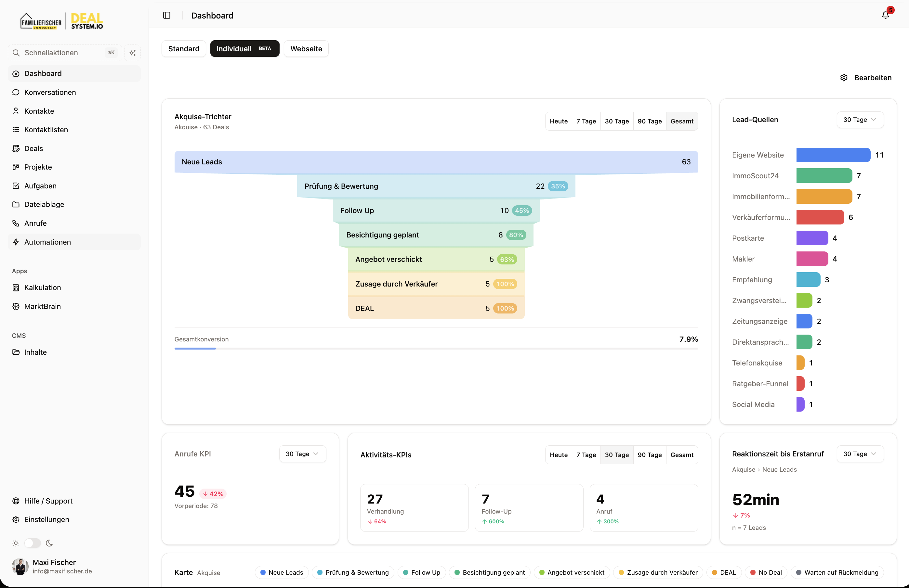Open the Verhandlung KPI card
Viewport: 909px width, 588px height.
[415, 508]
